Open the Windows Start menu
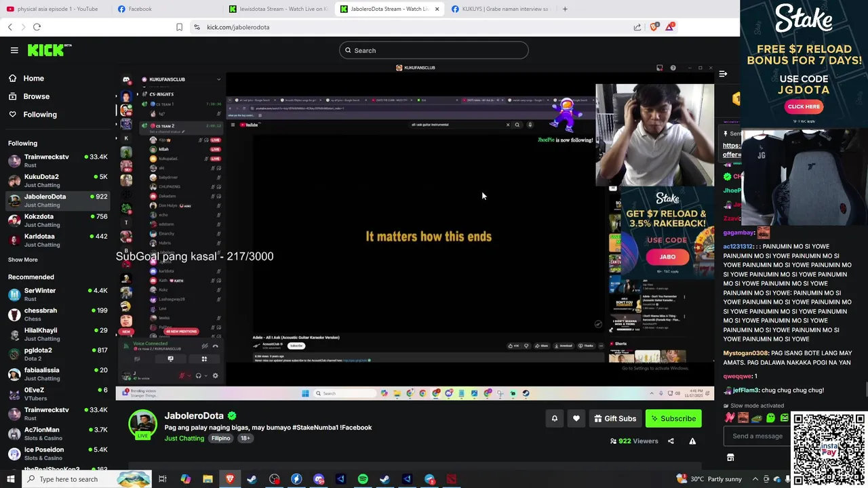The width and height of the screenshot is (868, 488). [10, 479]
